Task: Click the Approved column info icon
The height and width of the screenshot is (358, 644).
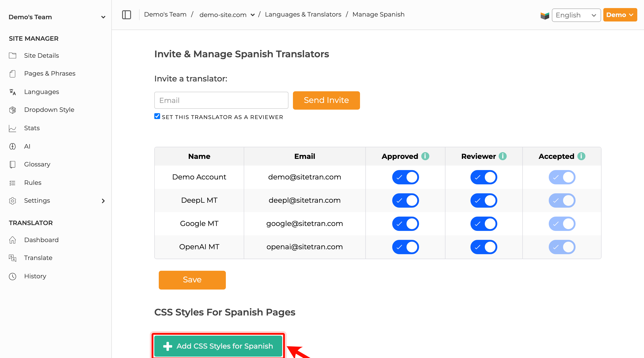Action: 425,156
